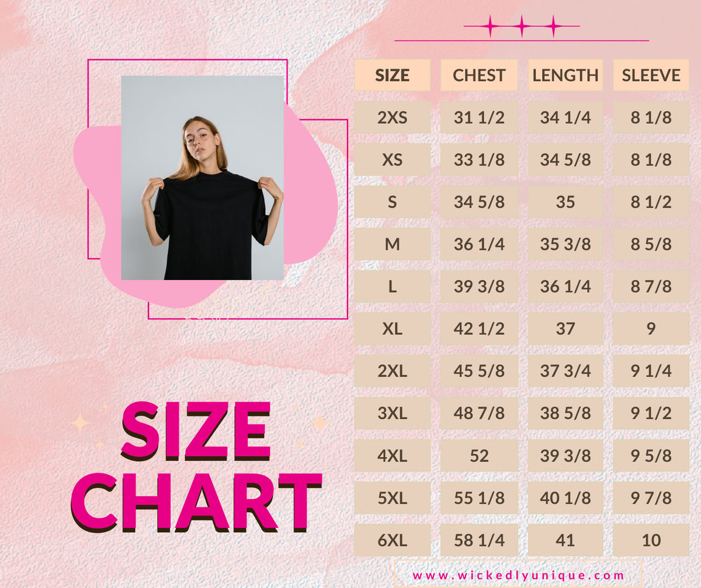Screen dimensions: 701x588
Task: Click the 6XL sleeve value 10
Action: (x=651, y=540)
